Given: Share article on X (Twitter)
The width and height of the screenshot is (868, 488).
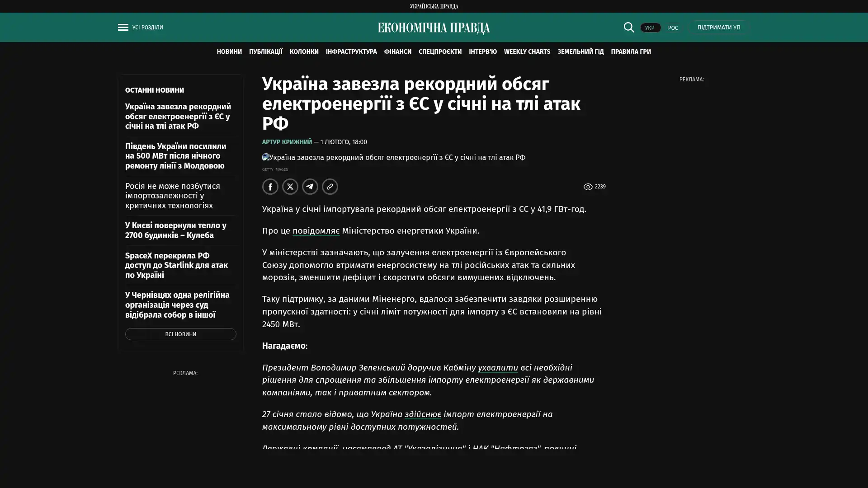Looking at the screenshot, I should pyautogui.click(x=290, y=187).
